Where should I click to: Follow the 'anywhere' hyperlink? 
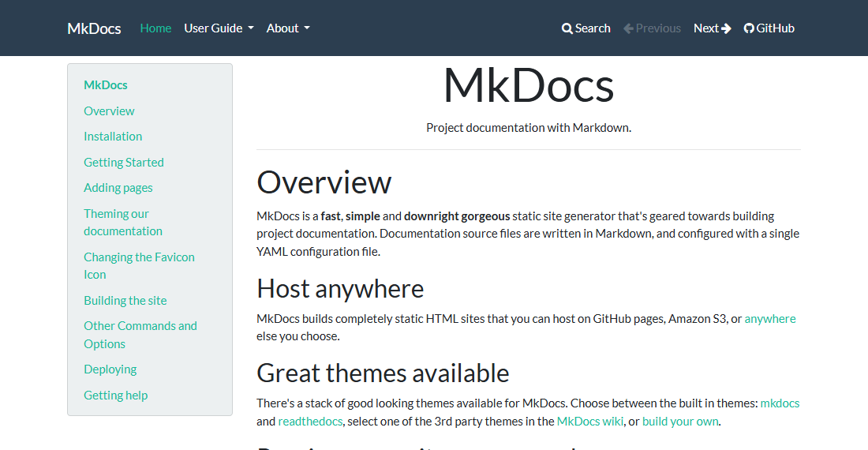(x=770, y=319)
